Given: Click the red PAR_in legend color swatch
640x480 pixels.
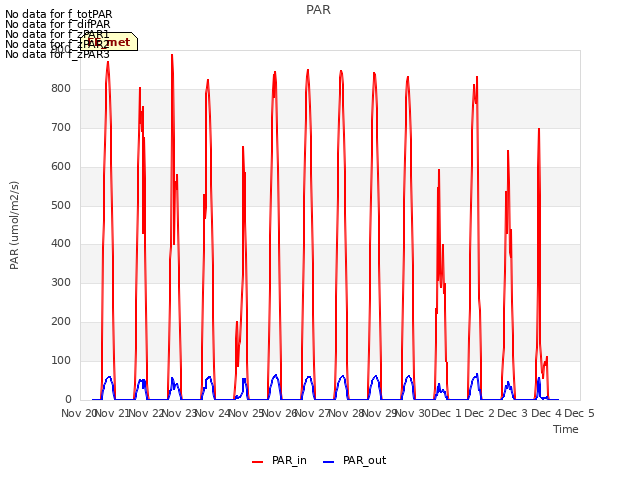Looking at the screenshot, I should [258, 462].
